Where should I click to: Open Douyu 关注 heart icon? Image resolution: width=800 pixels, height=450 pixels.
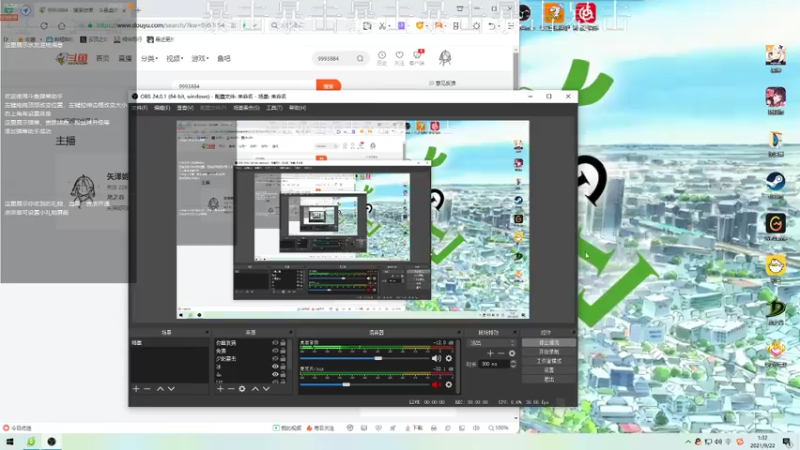(x=399, y=58)
